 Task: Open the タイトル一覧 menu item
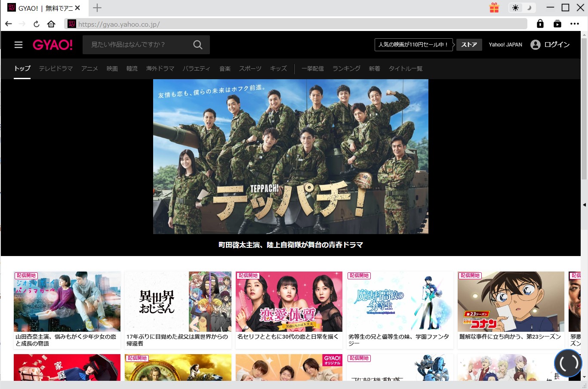[406, 68]
